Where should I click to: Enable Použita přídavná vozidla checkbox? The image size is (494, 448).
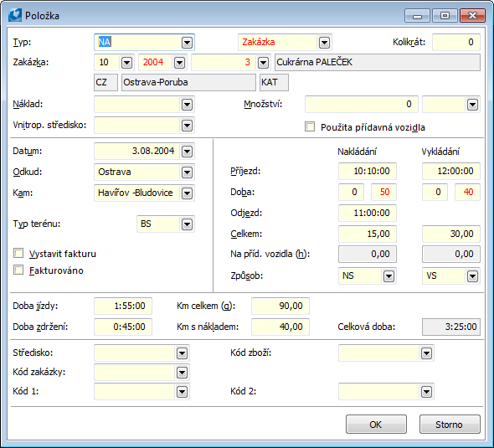[x=310, y=127]
